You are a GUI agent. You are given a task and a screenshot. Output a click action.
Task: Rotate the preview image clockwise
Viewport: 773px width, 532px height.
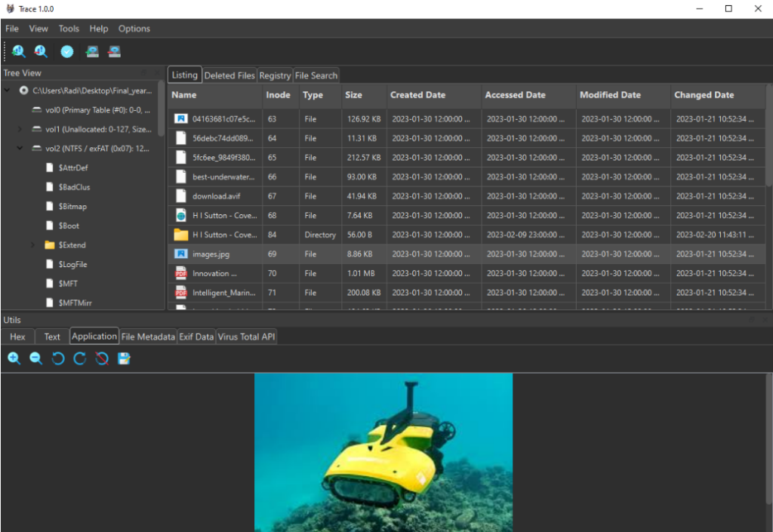click(80, 358)
